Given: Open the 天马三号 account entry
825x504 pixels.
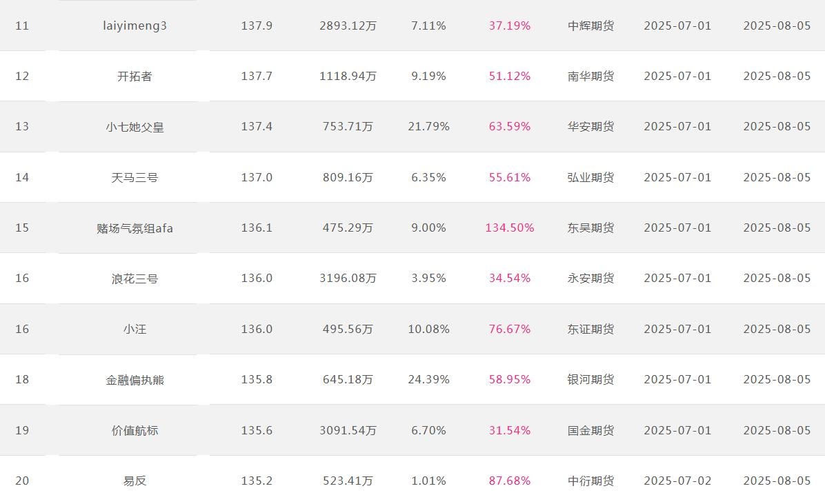Looking at the screenshot, I should tap(135, 177).
